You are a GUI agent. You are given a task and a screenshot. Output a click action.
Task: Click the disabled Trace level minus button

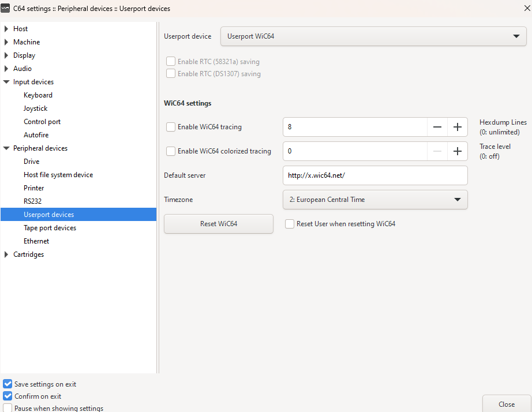tap(437, 151)
